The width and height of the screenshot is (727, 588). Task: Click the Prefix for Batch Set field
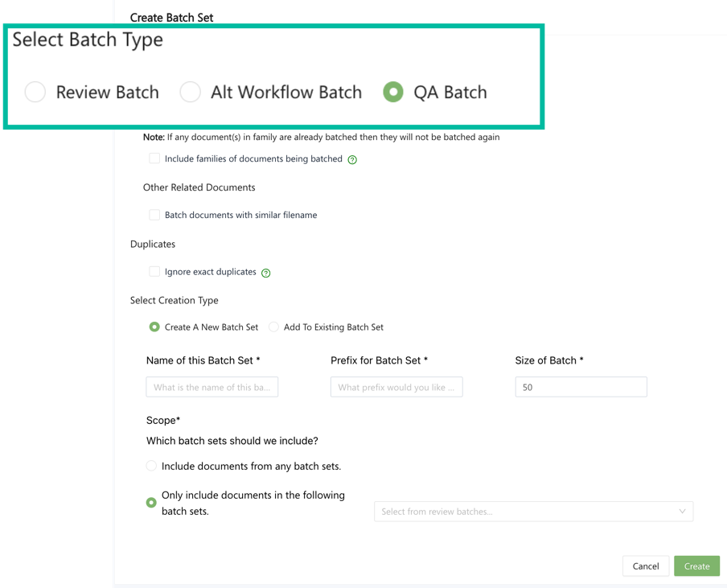(x=396, y=387)
